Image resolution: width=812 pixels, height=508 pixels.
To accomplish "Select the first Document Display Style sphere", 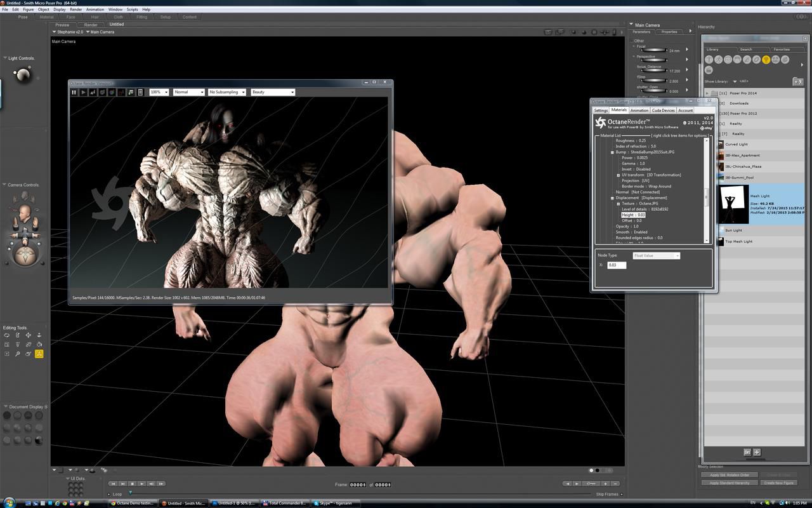I will (x=7, y=415).
